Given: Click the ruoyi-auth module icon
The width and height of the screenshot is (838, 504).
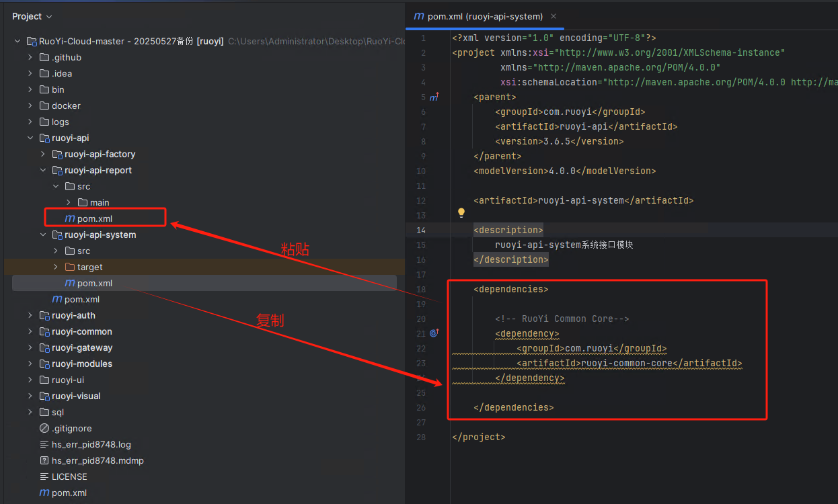Looking at the screenshot, I should point(44,315).
